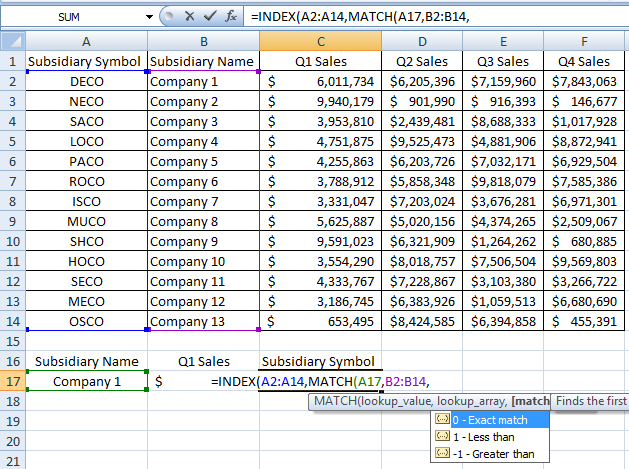
Task: Click the 'Q3 Sales' header cell
Action: pos(503,61)
